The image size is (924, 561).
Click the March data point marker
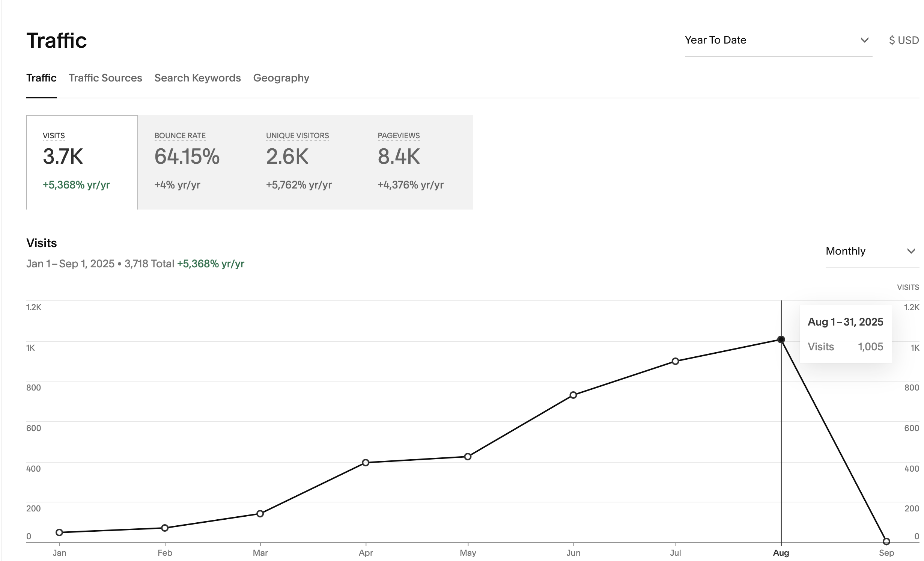[x=260, y=514]
